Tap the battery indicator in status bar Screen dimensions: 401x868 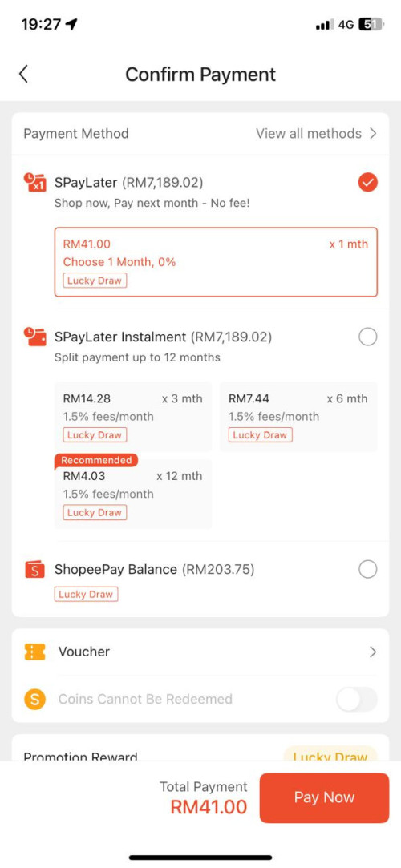371,24
